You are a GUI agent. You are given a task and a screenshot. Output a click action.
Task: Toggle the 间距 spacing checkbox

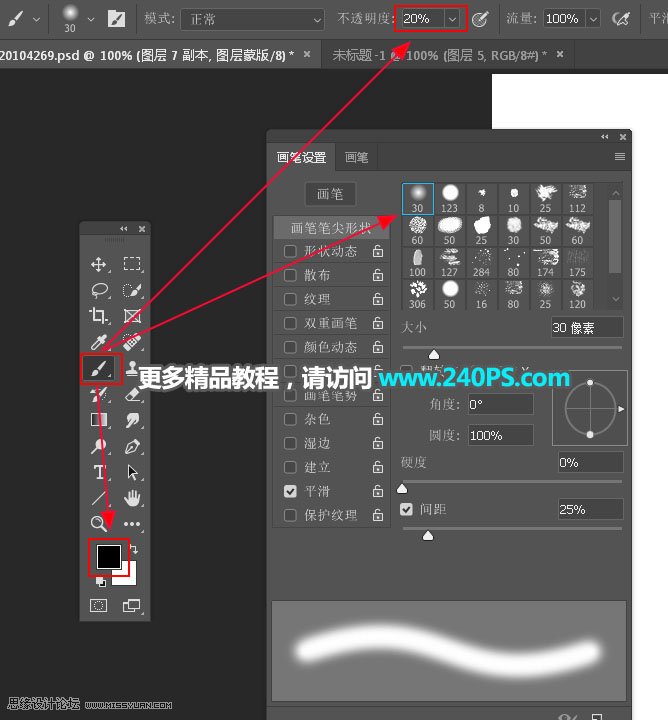coord(406,509)
